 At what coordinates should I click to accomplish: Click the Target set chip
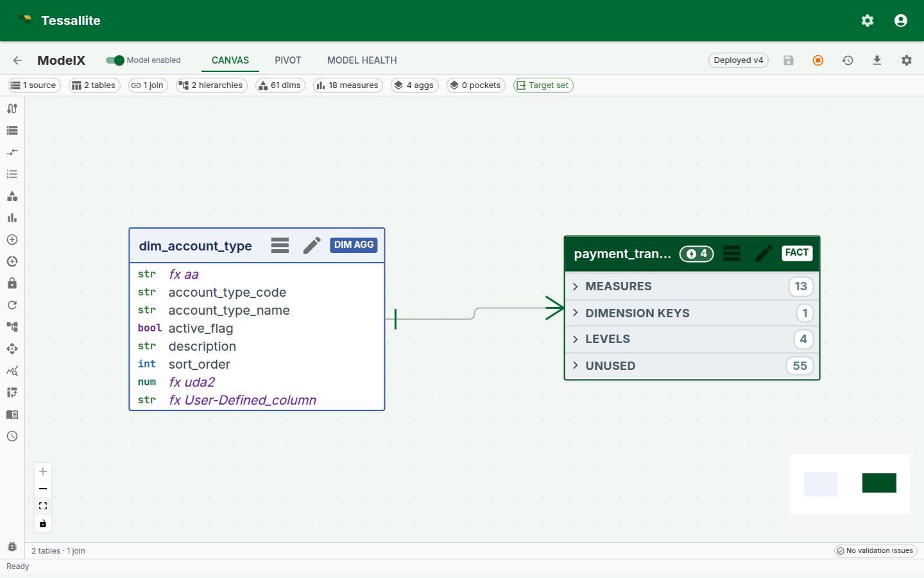543,85
